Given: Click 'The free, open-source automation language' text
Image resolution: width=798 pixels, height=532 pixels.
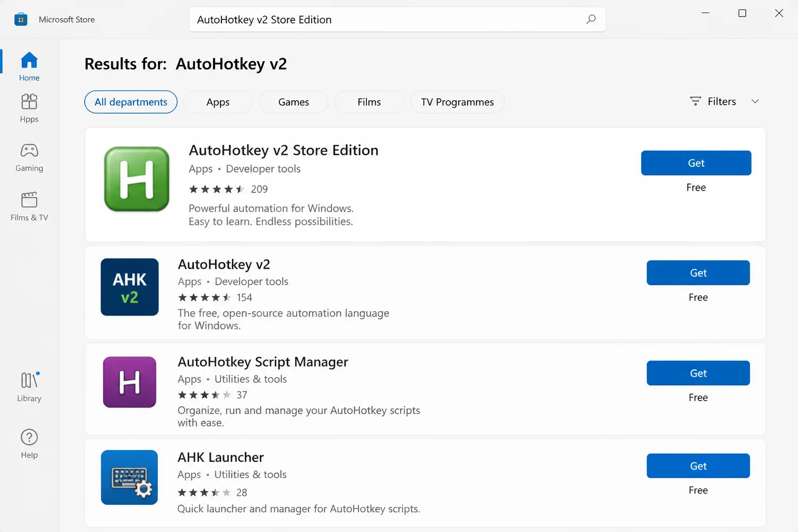Looking at the screenshot, I should [x=284, y=313].
